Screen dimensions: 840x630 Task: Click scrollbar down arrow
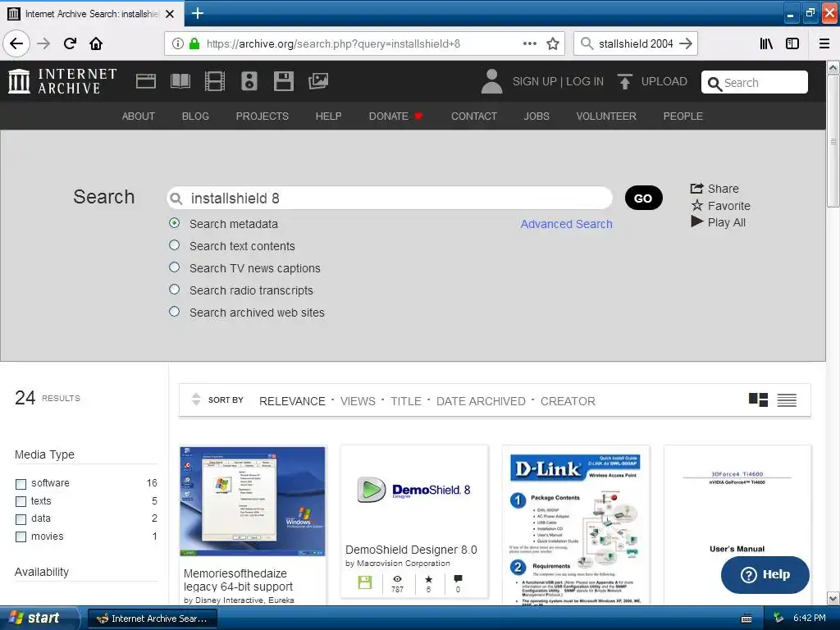[x=833, y=598]
